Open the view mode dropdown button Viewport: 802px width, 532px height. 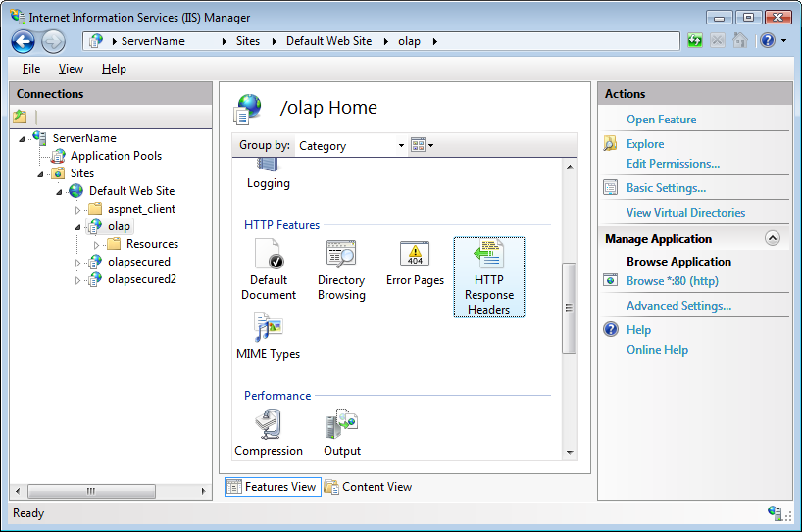[x=423, y=146]
